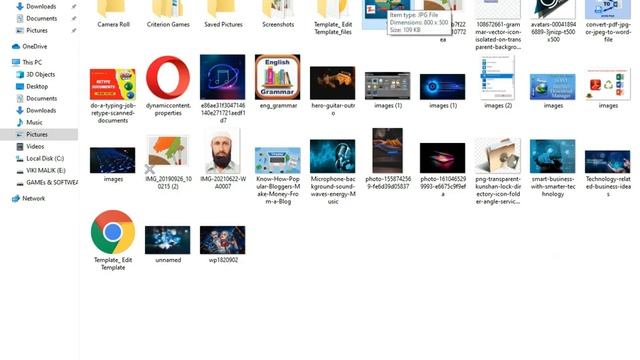
Task: Select the do-a-typing-job-retype-scanned-documents image
Action: coord(113,96)
